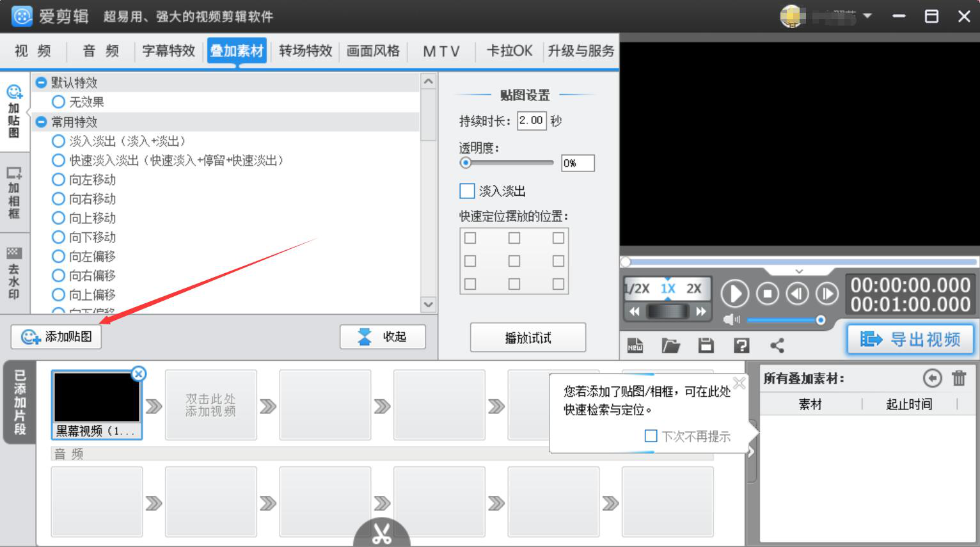Open the 字幕特效 tab

pyautogui.click(x=169, y=51)
